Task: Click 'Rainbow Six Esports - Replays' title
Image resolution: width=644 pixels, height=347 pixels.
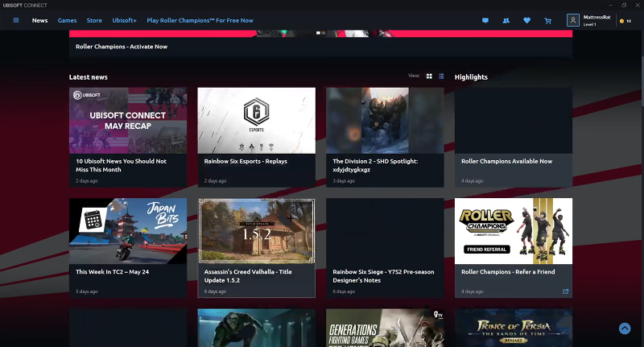Action: point(246,161)
